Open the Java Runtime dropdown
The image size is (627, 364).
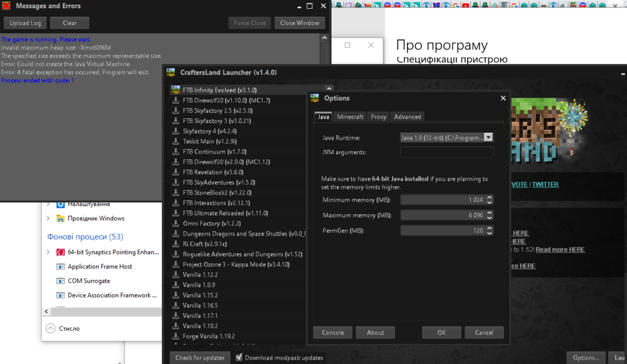click(x=488, y=137)
